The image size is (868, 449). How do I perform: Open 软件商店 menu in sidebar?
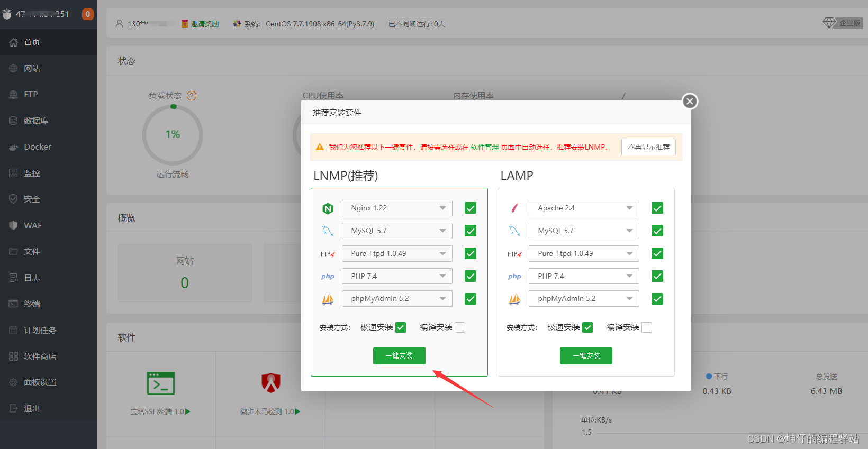[x=49, y=356]
